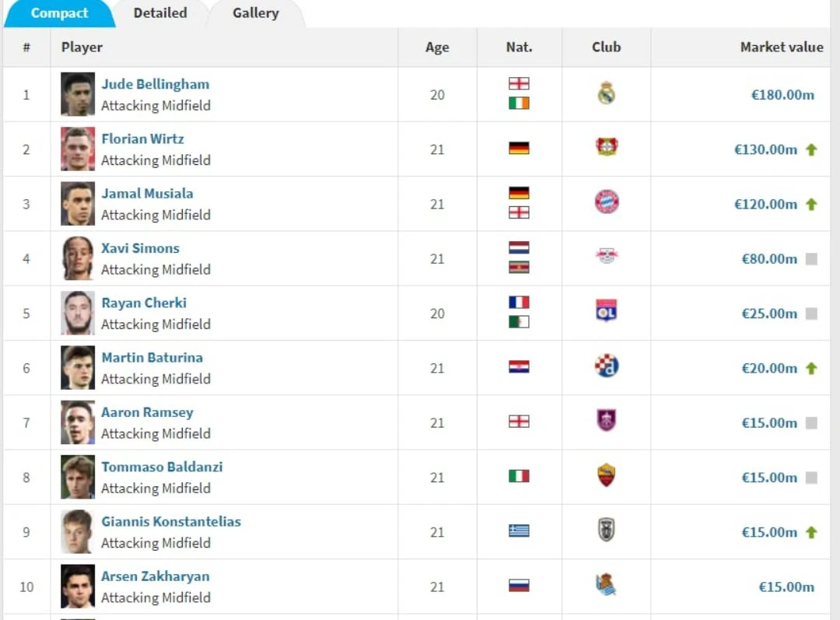Select the Compact view tab
840x620 pixels.
59,13
